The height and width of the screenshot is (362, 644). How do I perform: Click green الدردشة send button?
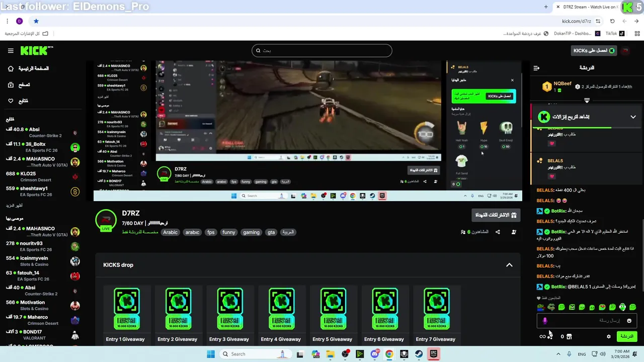(626, 336)
